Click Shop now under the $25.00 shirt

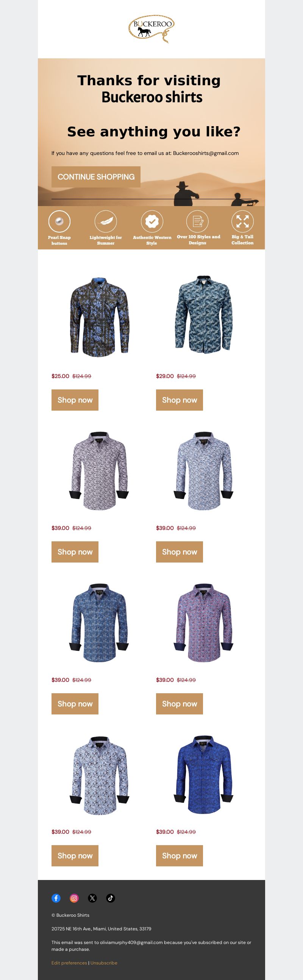coord(75,400)
